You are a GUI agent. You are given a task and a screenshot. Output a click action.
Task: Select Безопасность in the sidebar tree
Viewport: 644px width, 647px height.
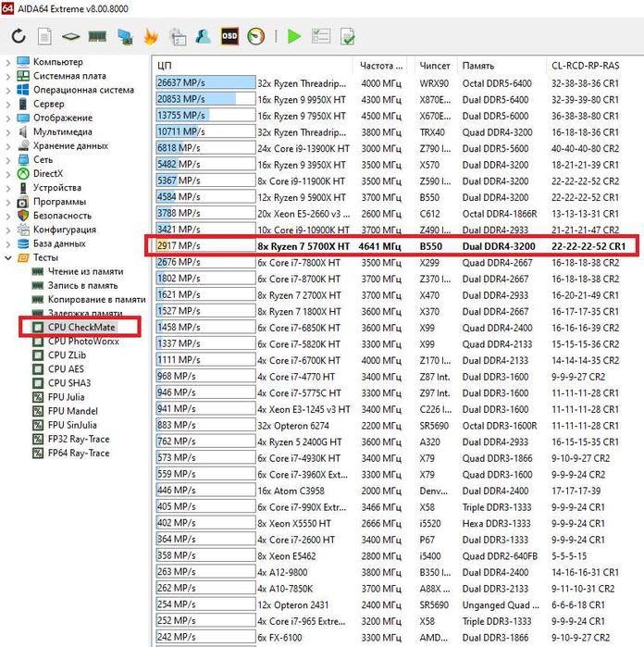(x=62, y=216)
